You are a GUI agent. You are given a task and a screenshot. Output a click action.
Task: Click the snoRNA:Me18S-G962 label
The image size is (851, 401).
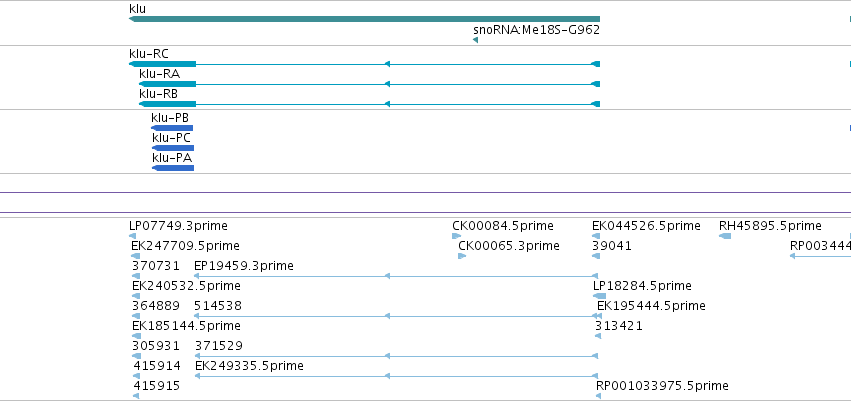(x=536, y=29)
